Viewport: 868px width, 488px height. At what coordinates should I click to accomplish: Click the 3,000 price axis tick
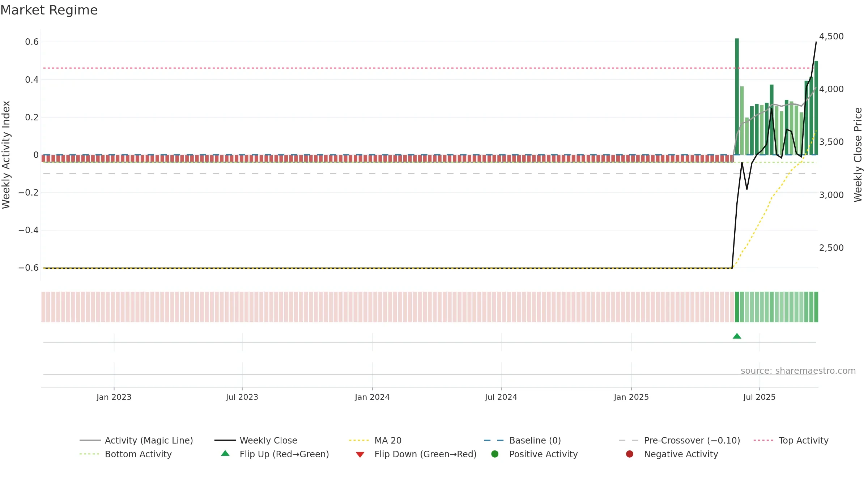[831, 195]
